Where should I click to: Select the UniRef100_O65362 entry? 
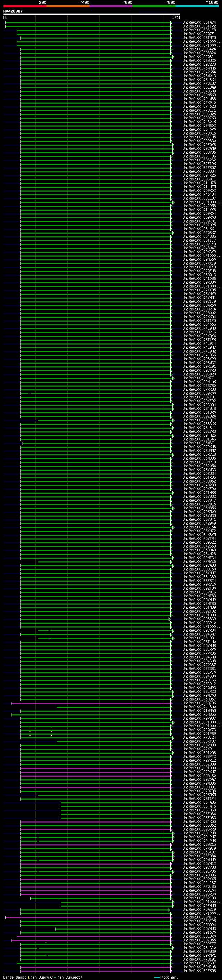tap(199, 825)
